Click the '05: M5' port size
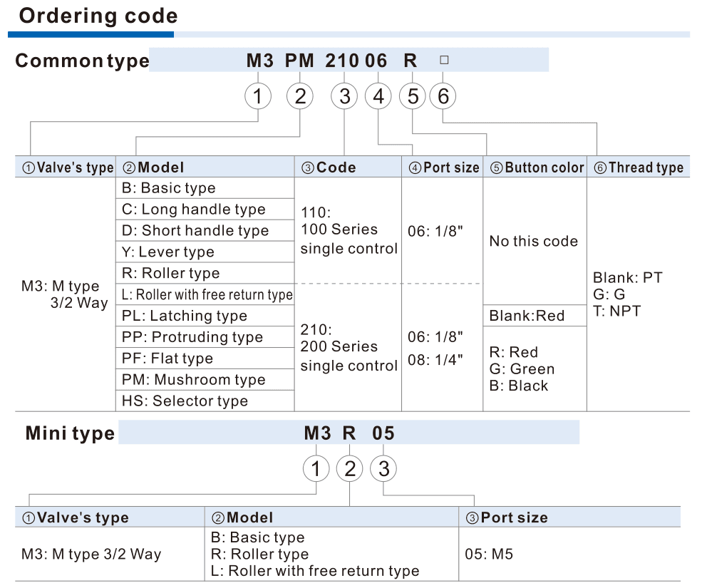The image size is (702, 588). [489, 554]
